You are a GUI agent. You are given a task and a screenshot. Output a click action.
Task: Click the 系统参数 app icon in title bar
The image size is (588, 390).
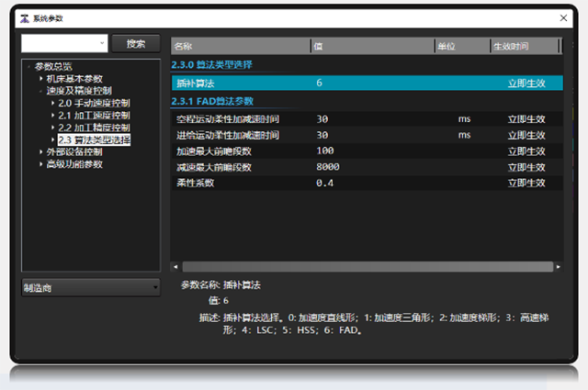coord(24,17)
